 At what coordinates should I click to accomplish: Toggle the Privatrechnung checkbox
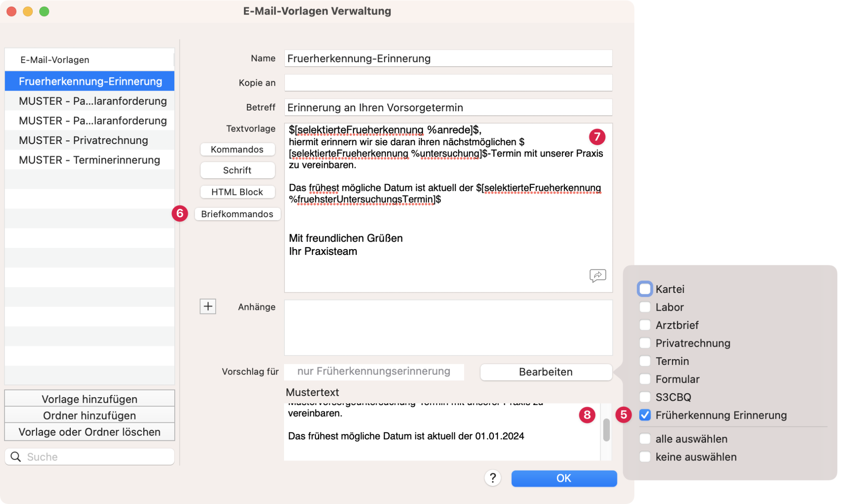645,343
